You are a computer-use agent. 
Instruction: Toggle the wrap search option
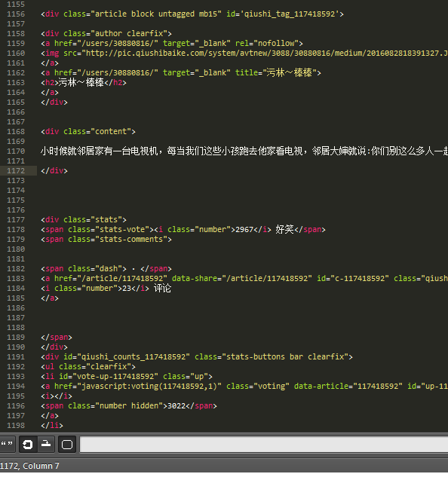pyautogui.click(x=28, y=445)
